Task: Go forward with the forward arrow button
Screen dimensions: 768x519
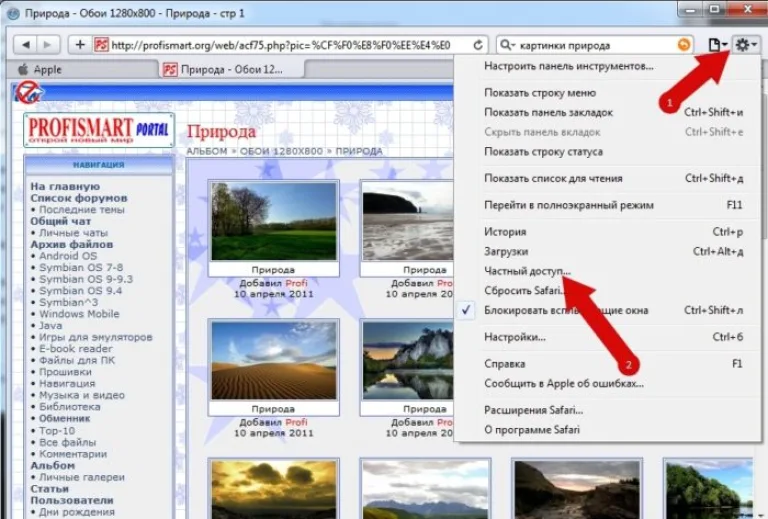Action: point(48,45)
